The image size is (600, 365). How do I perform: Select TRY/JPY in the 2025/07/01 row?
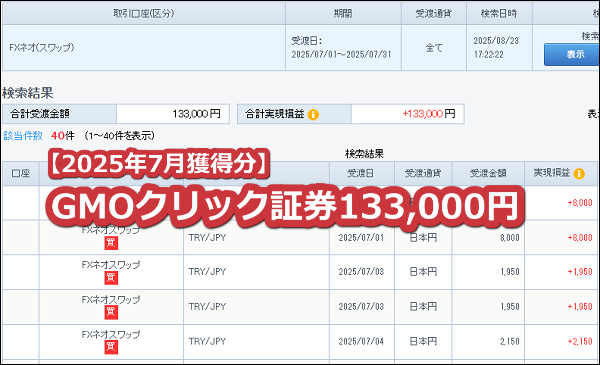[x=207, y=238]
